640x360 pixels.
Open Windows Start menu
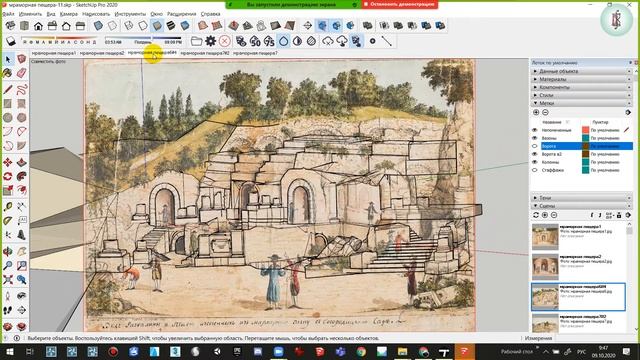(9, 351)
